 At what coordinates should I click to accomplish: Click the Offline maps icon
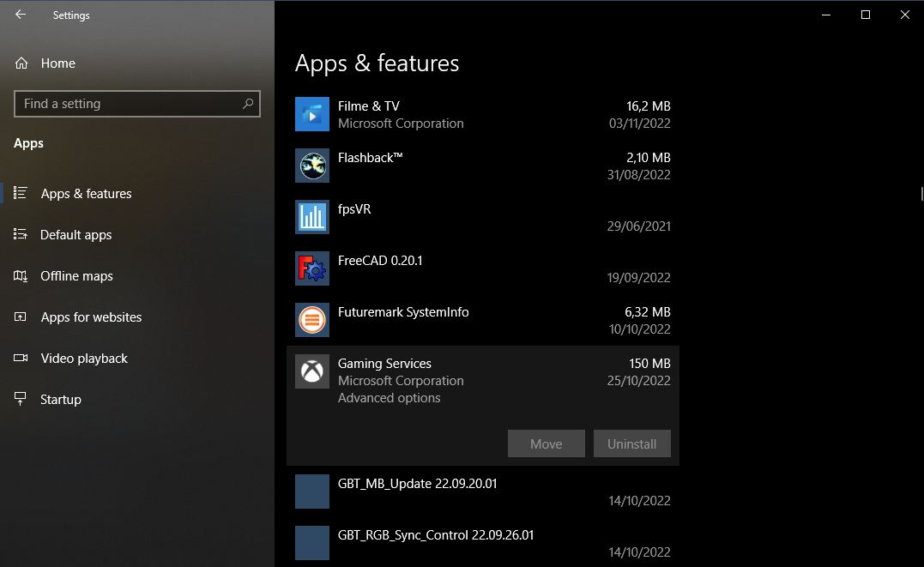(21, 275)
